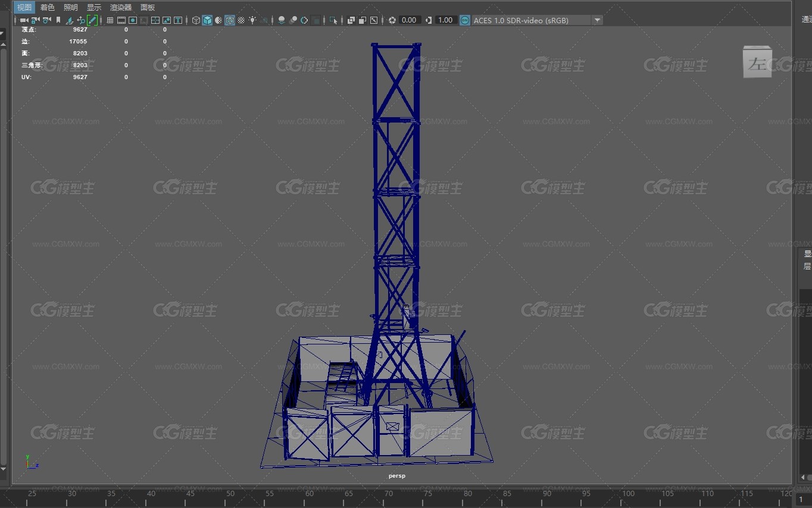Toggle the viewport Grid display
Image resolution: width=812 pixels, height=508 pixels.
(110, 20)
